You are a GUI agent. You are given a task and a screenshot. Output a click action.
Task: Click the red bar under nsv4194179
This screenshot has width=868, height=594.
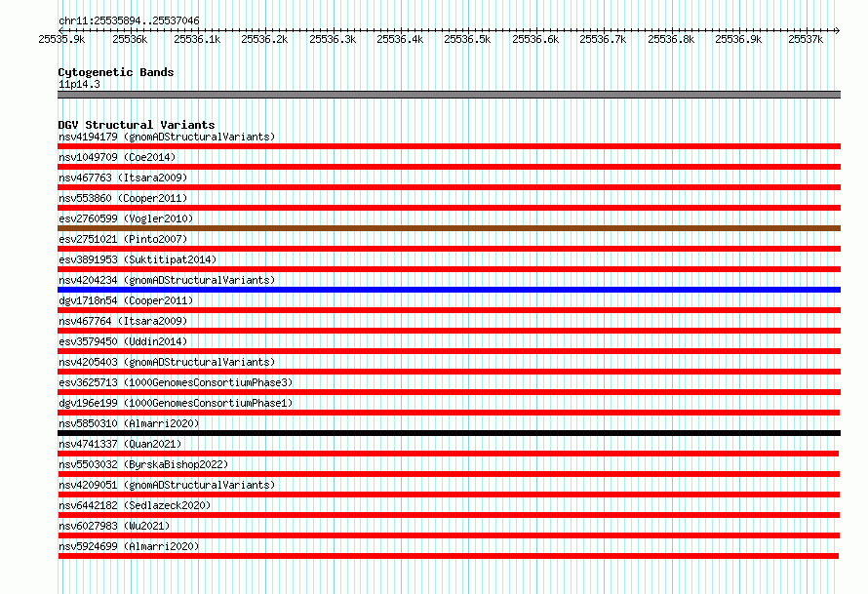(x=449, y=146)
